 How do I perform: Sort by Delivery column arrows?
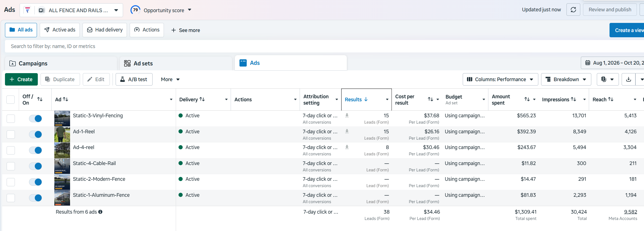coord(202,99)
